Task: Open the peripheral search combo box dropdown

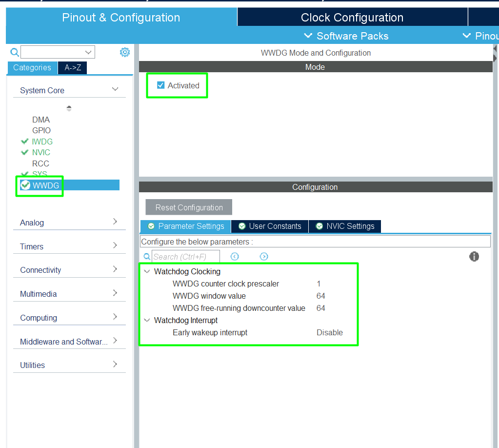Action: [88, 52]
